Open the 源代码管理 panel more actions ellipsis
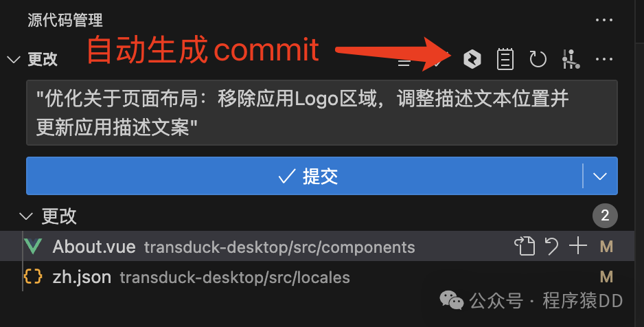The width and height of the screenshot is (644, 327). coord(603,20)
